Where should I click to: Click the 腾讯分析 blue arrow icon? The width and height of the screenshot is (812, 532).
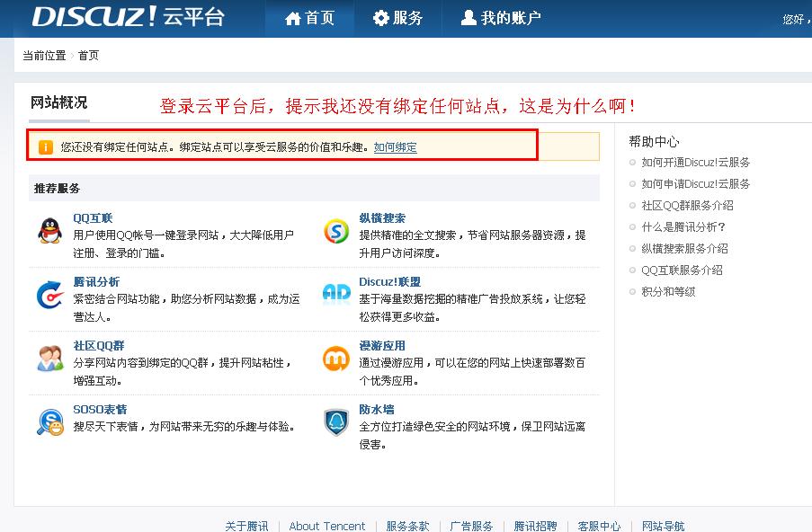[x=50, y=295]
